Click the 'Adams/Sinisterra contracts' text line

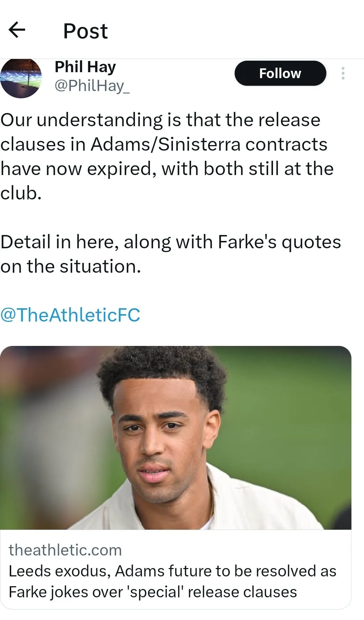click(164, 144)
